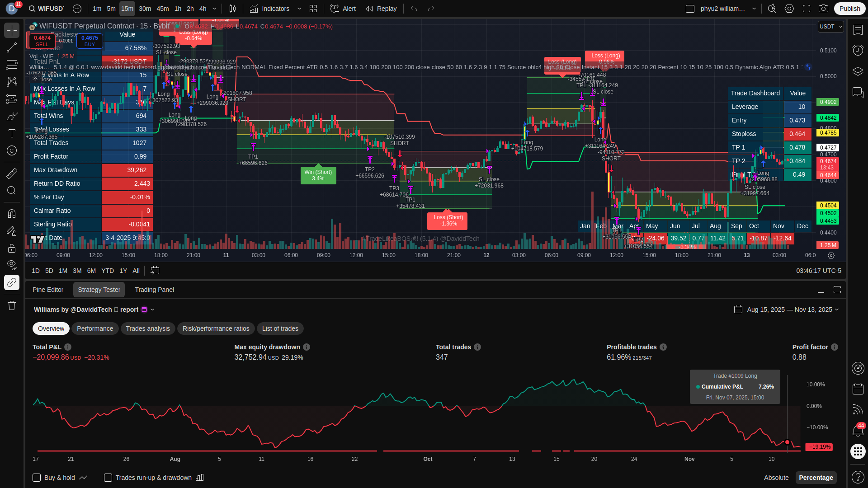The image size is (868, 488).
Task: Open the alerts clock icon in right sidebar
Action: pos(858,50)
